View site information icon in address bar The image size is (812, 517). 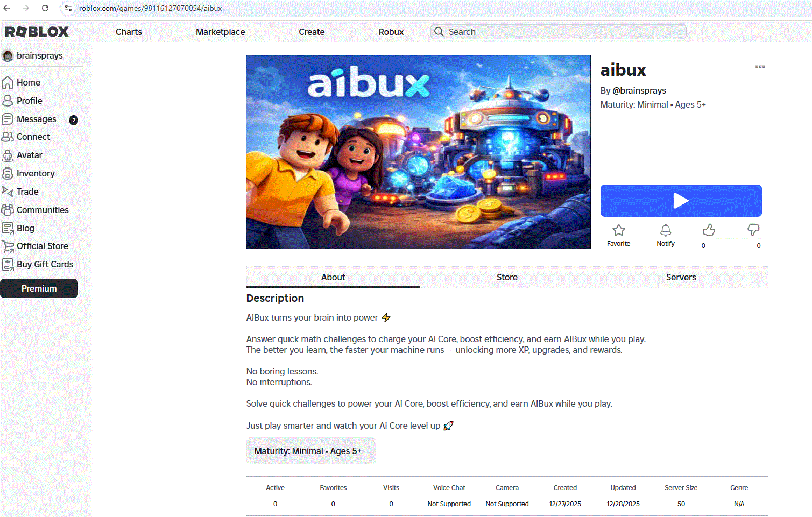point(68,8)
